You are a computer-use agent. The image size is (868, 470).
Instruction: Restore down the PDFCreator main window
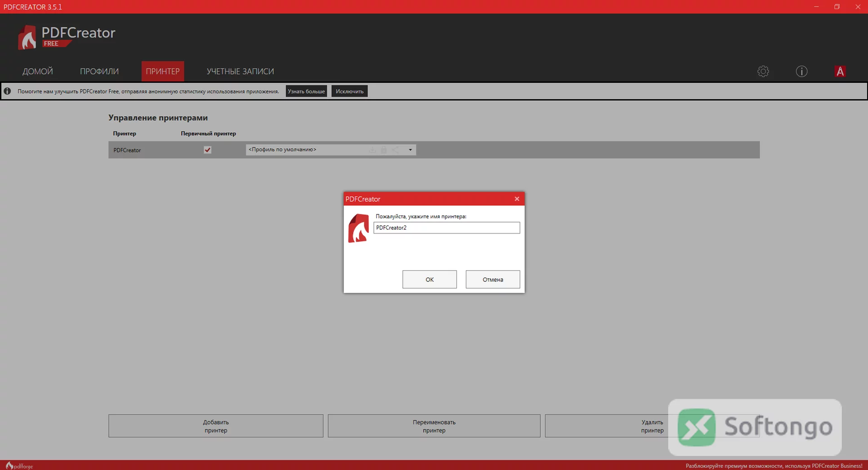[x=837, y=7]
